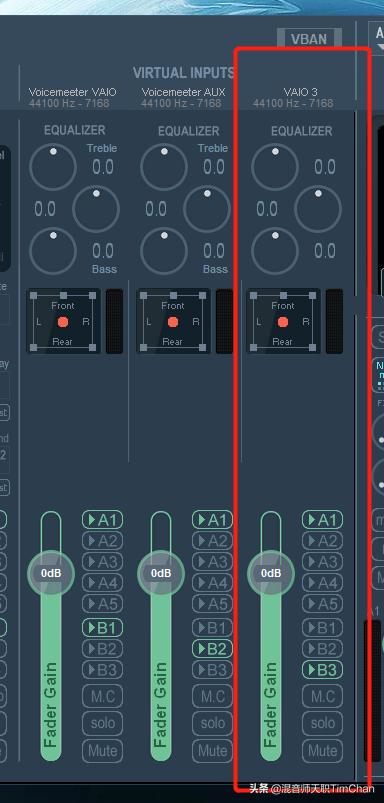This screenshot has height=803, width=384.
Task: Click Voicemeeter VAIO Bass EQ knob
Action: (53, 251)
